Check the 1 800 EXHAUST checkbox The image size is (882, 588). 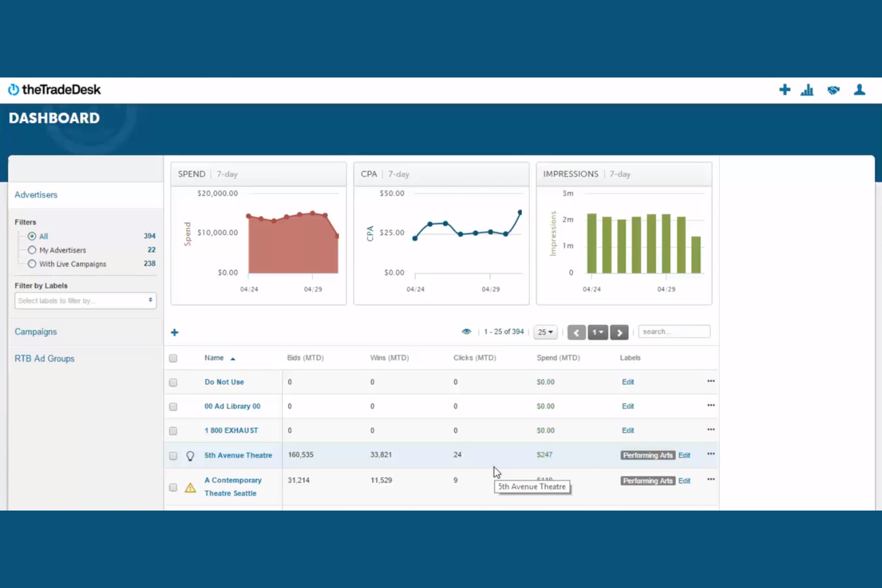(173, 431)
